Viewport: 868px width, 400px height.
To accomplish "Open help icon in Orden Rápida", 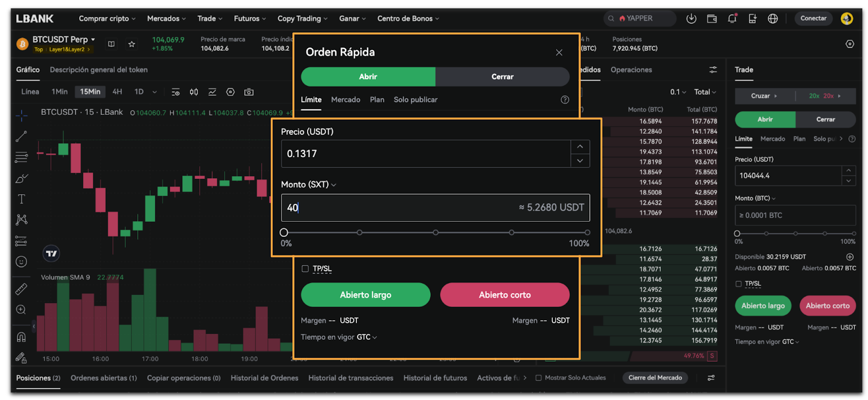I will (565, 100).
